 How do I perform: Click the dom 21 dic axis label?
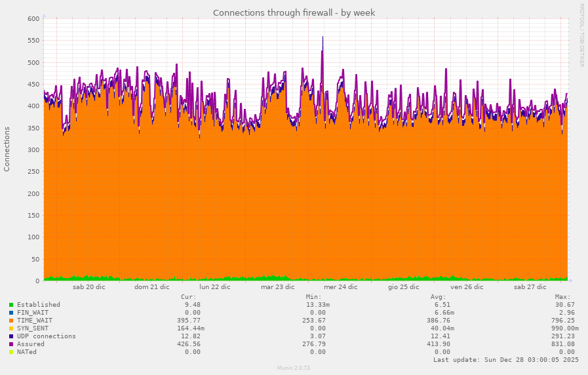pos(152,287)
